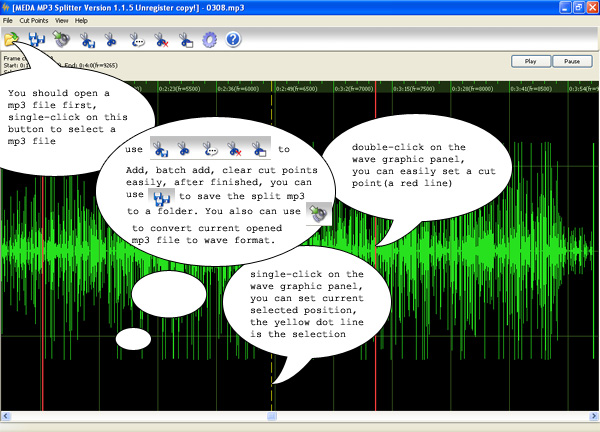Click the plain scissors add cut point icon

point(111,40)
